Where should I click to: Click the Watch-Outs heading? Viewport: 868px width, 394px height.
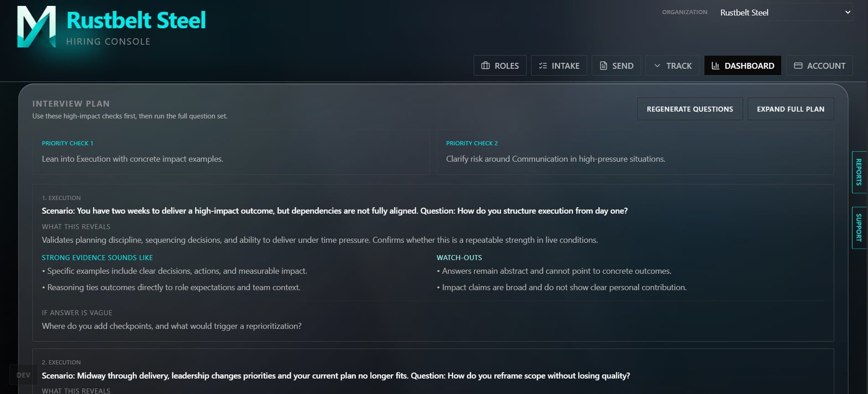459,258
